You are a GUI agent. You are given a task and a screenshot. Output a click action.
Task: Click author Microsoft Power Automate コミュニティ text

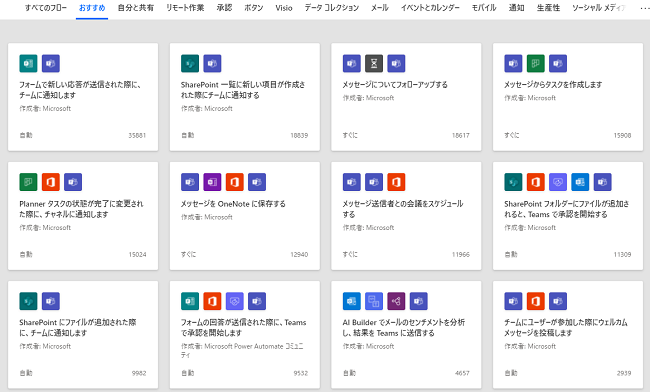coord(242,350)
